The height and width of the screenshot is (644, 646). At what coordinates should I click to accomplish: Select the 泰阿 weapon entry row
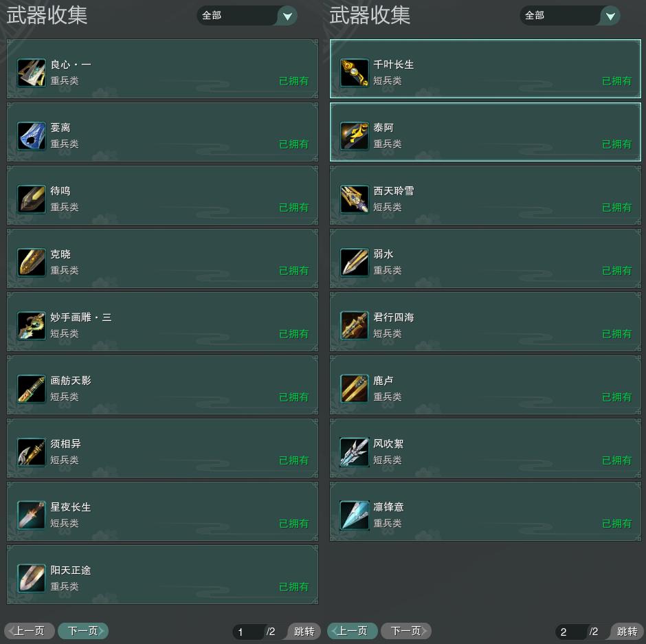tap(485, 132)
